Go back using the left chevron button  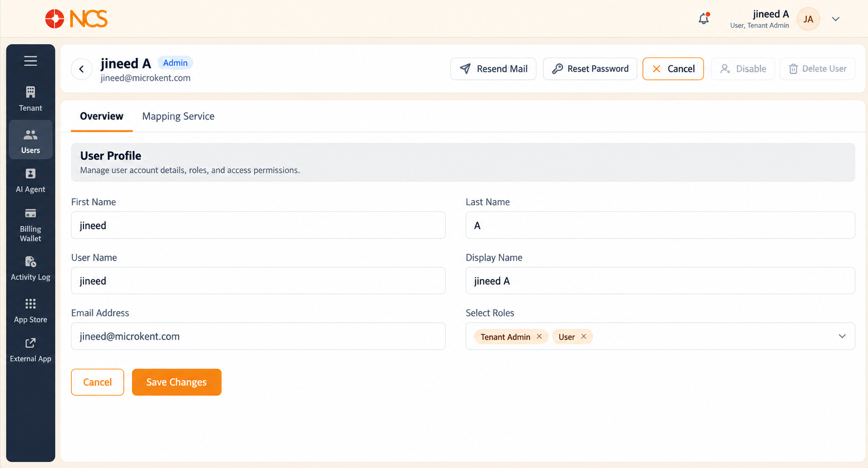pos(81,69)
